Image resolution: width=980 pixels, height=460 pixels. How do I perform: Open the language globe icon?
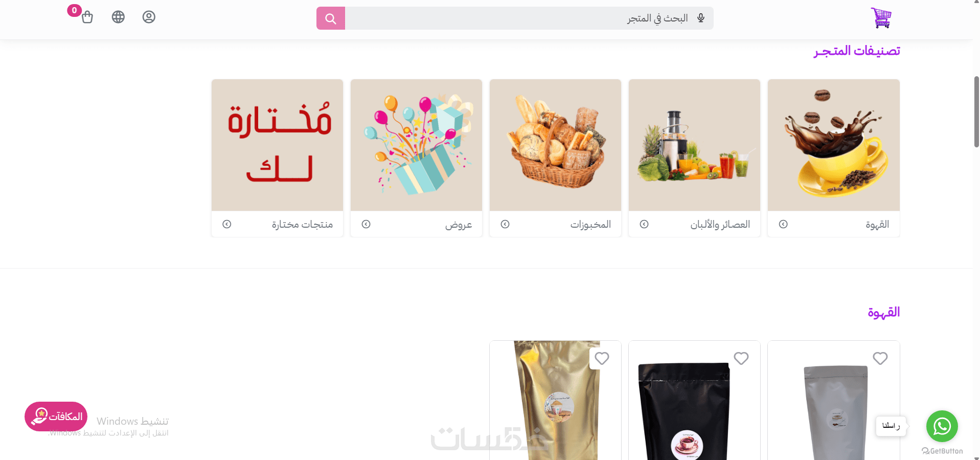(118, 17)
